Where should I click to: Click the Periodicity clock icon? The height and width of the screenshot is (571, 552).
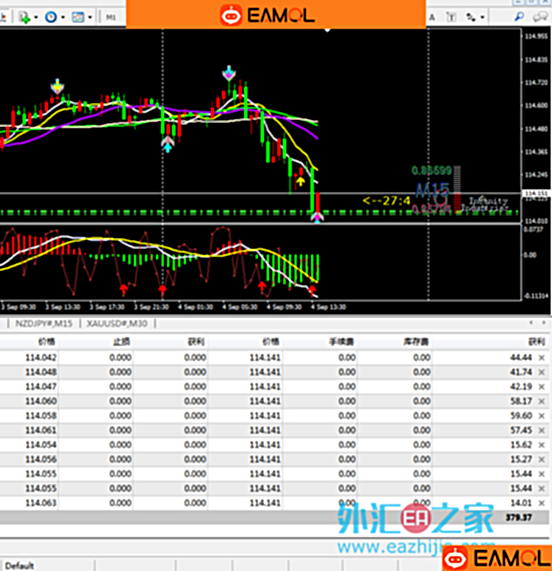[x=51, y=17]
